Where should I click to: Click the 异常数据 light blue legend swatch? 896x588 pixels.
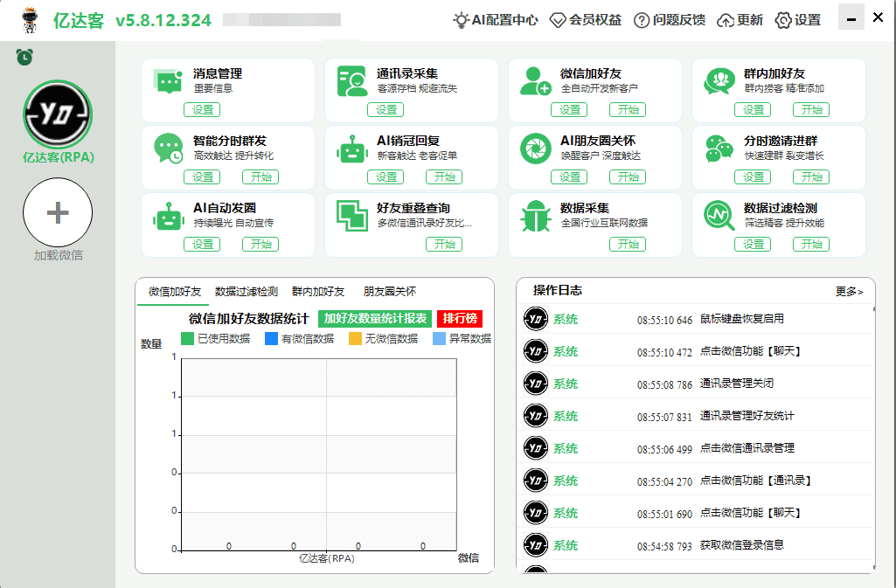coord(439,338)
